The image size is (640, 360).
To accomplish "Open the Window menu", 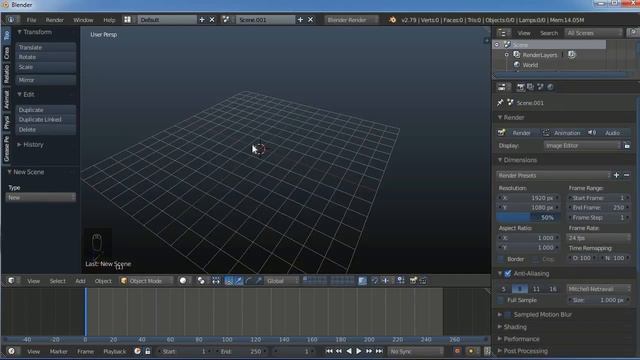I will [x=83, y=20].
